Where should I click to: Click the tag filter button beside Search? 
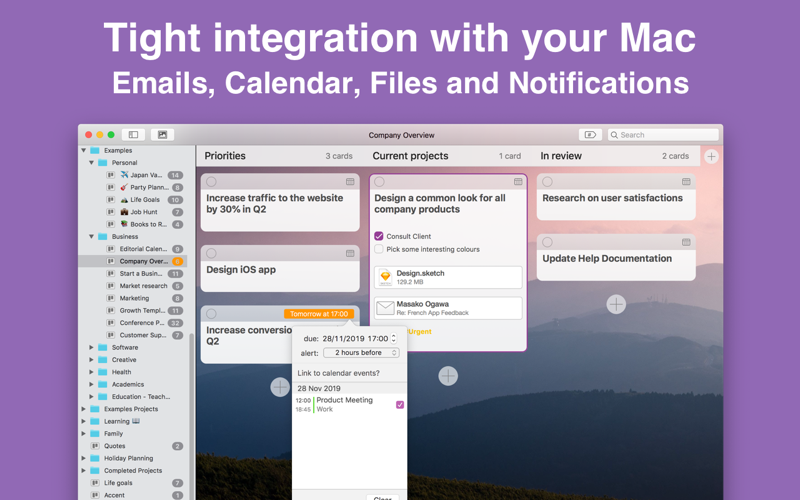tap(590, 135)
